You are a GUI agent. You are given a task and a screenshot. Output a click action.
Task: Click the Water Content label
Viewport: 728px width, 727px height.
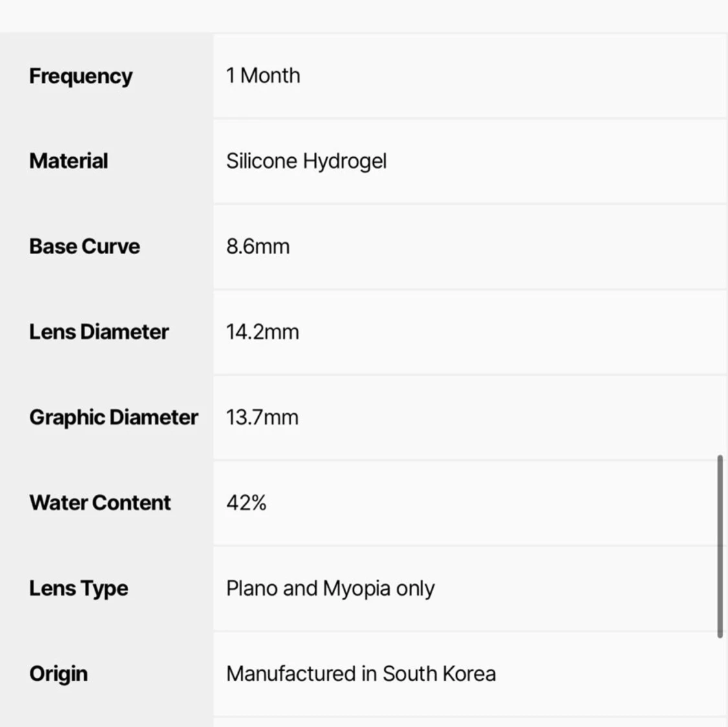pos(100,503)
